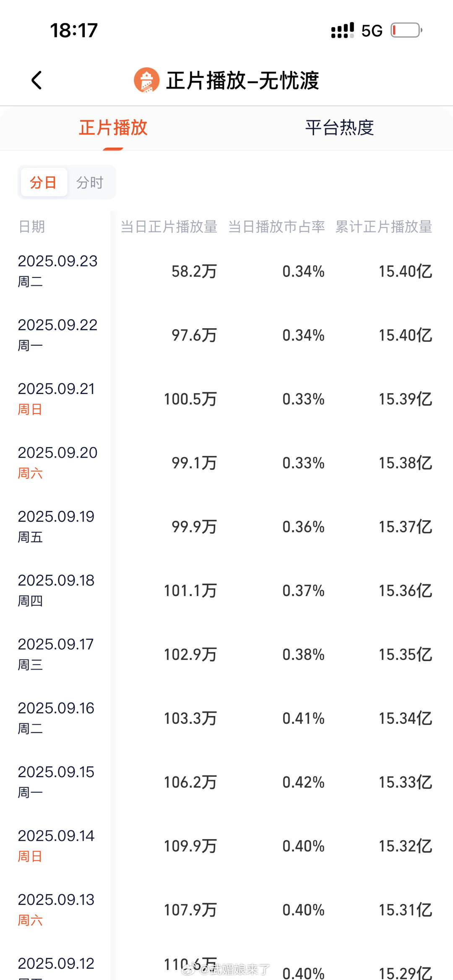Tap the 累计正片播放量 column header
Viewport: 453px width, 980px height.
coord(384,226)
